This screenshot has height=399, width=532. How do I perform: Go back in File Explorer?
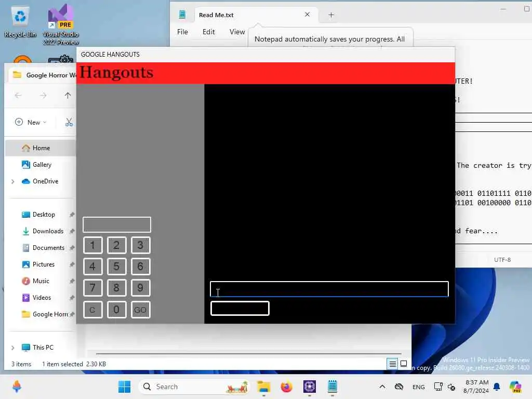pyautogui.click(x=18, y=96)
